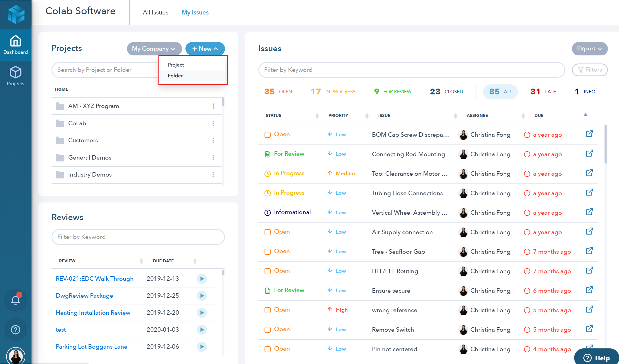The image size is (619, 364).
Task: Focus the Reviews Filter by Keyword field
Action: click(x=138, y=237)
